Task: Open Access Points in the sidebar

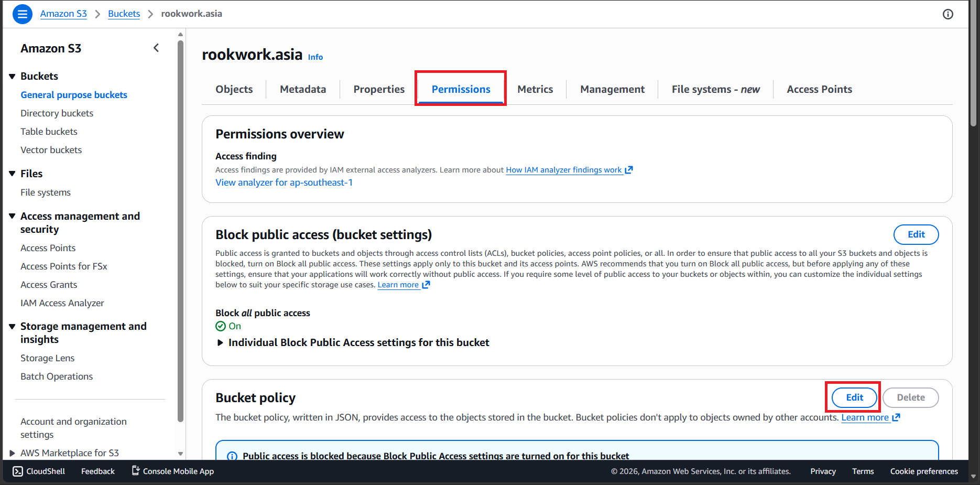Action: coord(48,248)
